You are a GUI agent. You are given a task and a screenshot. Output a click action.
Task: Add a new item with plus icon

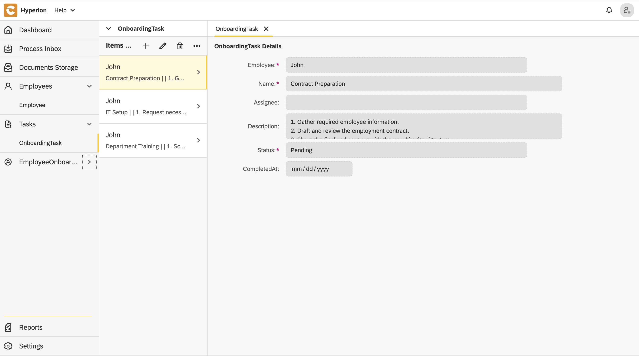coord(146,46)
